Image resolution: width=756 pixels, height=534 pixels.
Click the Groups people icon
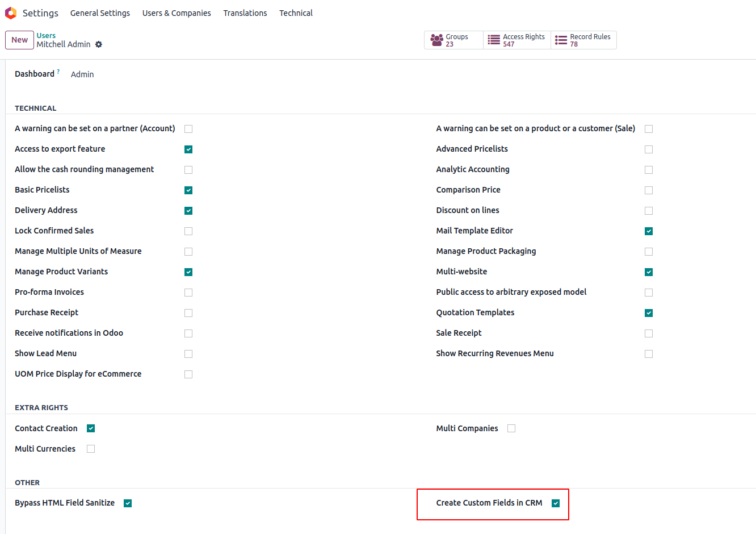pos(436,40)
